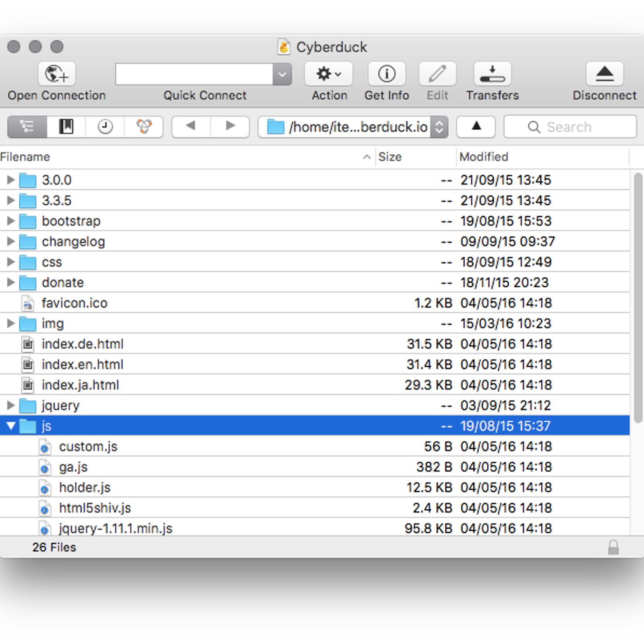Expand the 3.0.0 folder

tap(11, 180)
